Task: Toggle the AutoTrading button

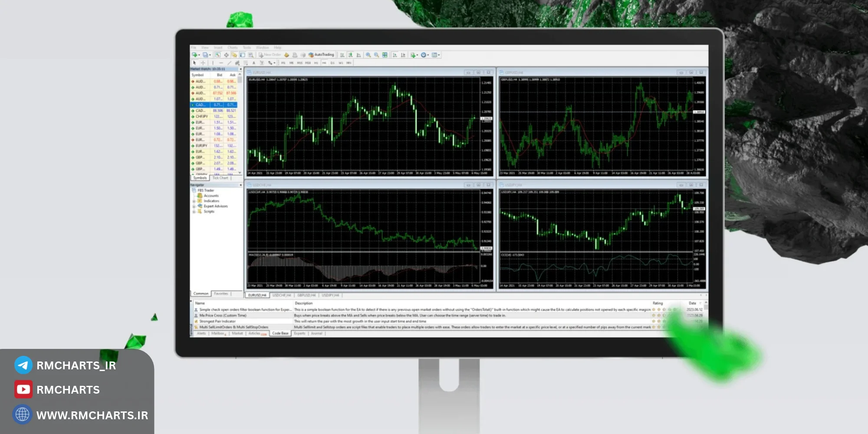Action: pyautogui.click(x=322, y=55)
